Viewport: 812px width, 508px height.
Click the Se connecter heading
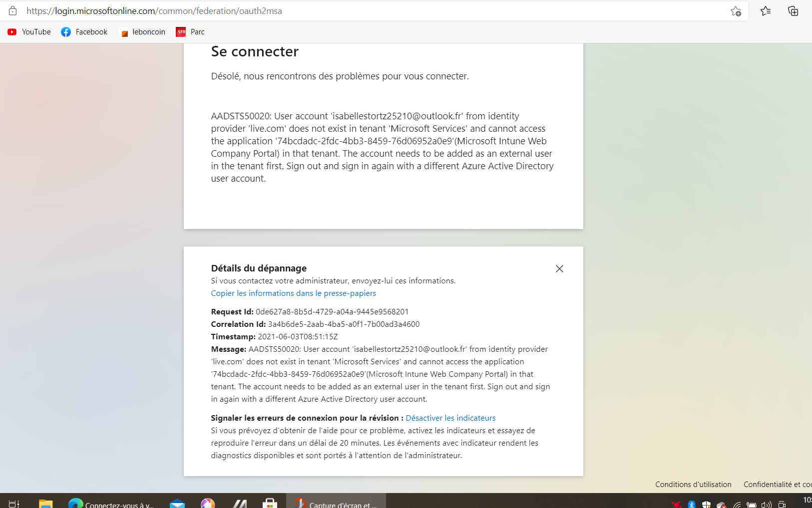tap(255, 51)
